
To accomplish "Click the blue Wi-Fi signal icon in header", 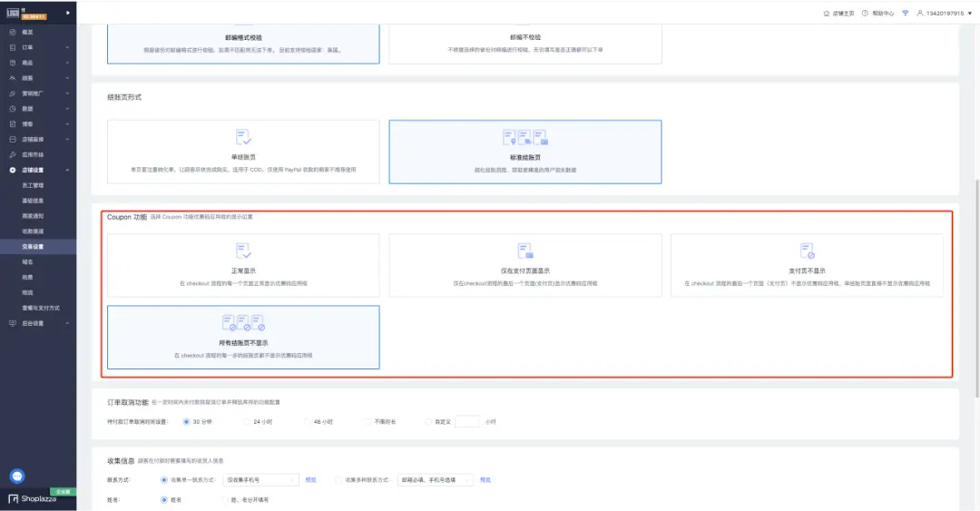I will pyautogui.click(x=904, y=14).
